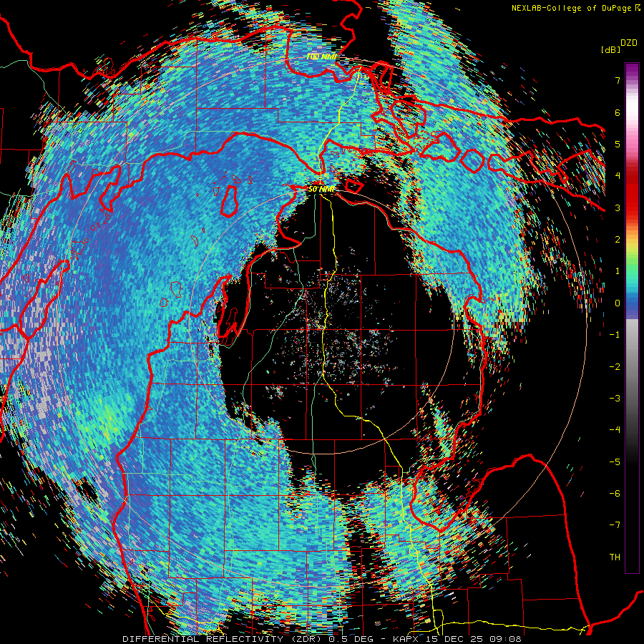Image resolution: width=644 pixels, height=644 pixels.
Task: Click the -6 dB value on the color scale
Action: 615,494
